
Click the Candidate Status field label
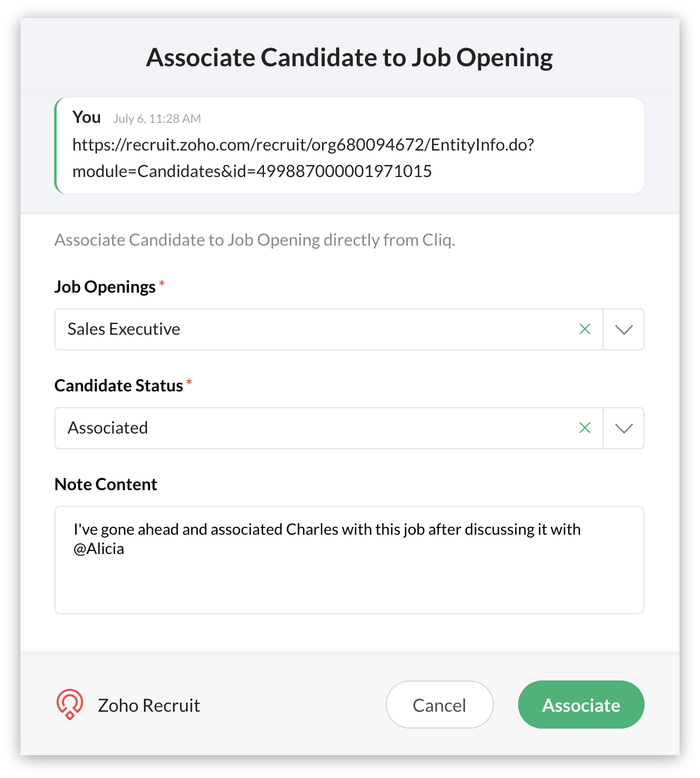[x=119, y=385]
